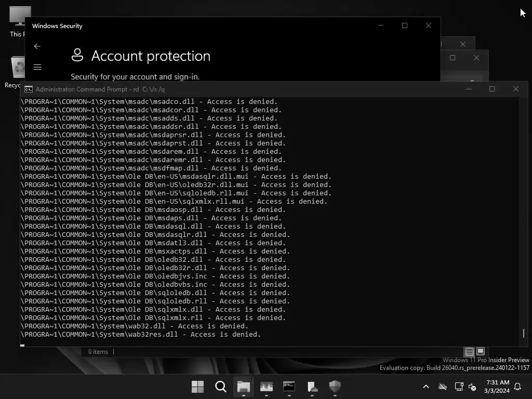Click the msdfmap.dll access denied line

(x=151, y=168)
